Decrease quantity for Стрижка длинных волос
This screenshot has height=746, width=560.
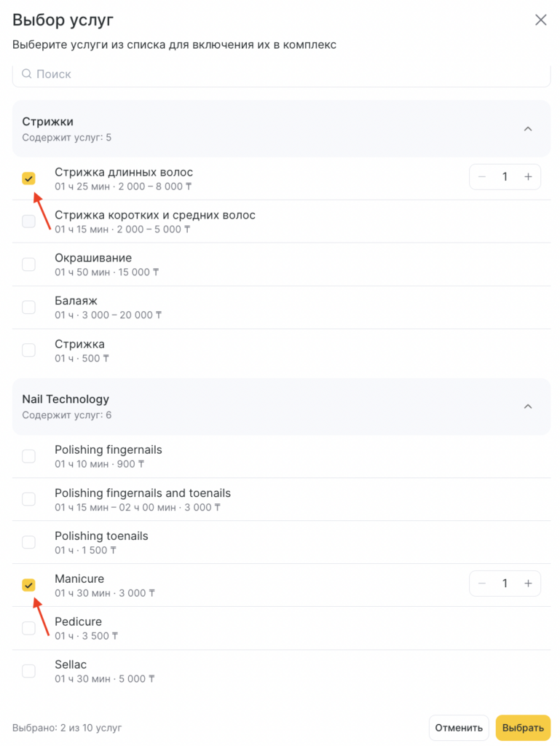[x=482, y=177]
